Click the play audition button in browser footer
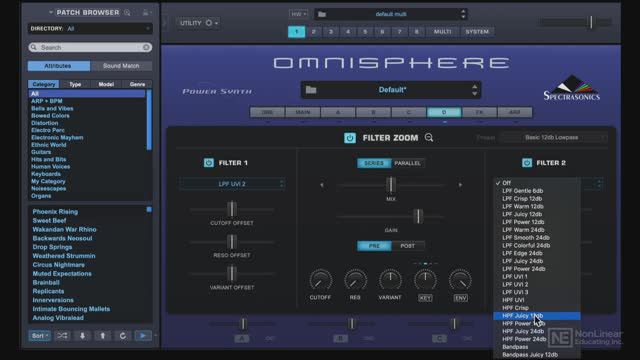 pyautogui.click(x=143, y=336)
